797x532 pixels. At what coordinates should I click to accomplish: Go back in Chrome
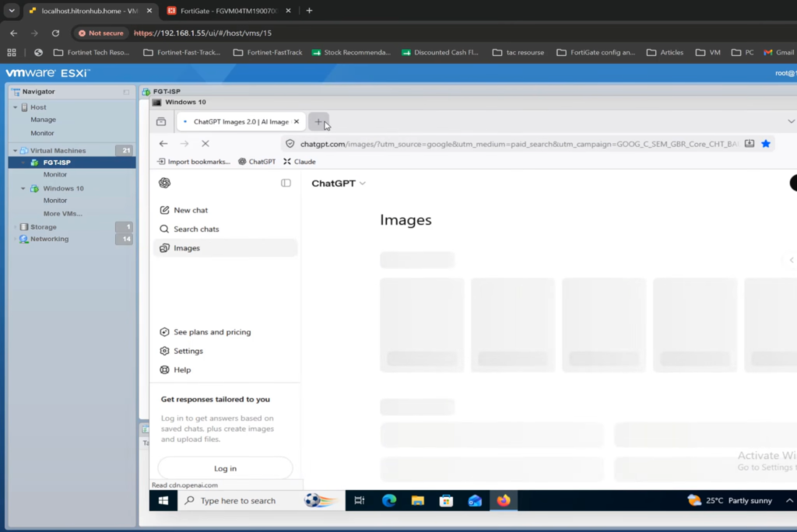tap(14, 33)
